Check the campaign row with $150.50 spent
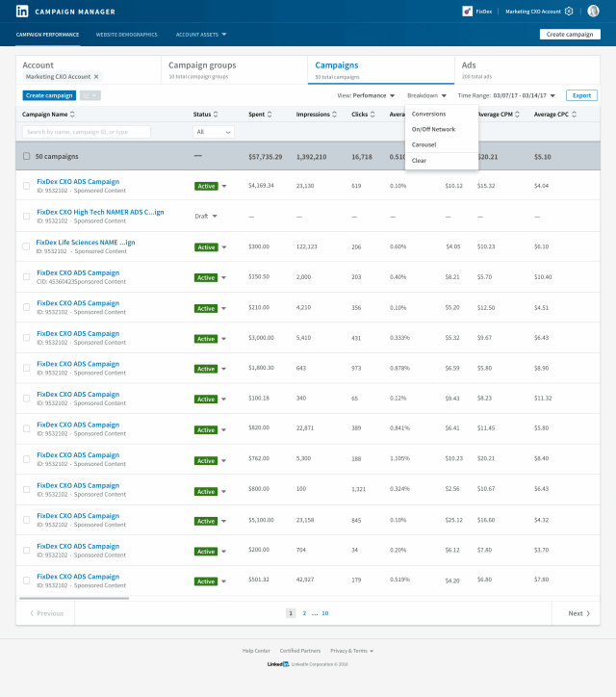The height and width of the screenshot is (697, 616). pyautogui.click(x=27, y=277)
